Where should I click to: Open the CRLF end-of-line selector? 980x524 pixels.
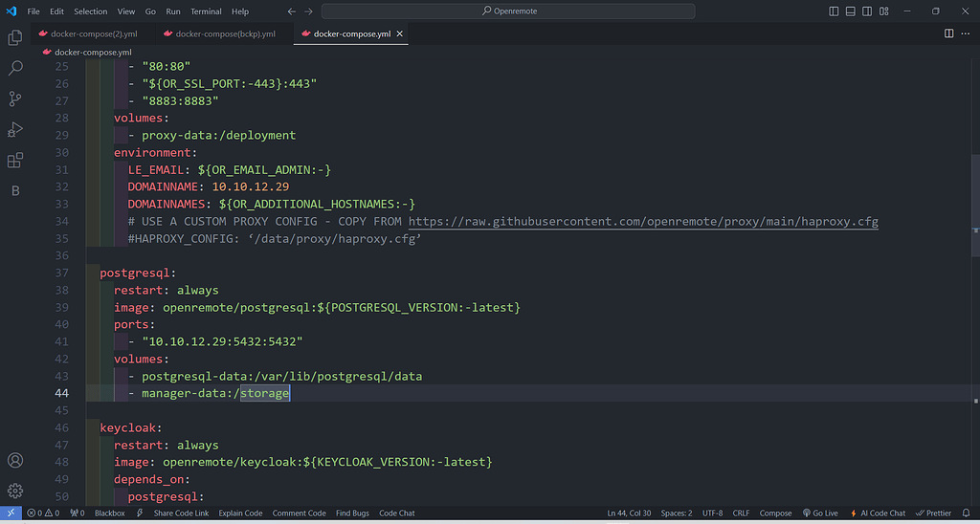[x=741, y=513]
